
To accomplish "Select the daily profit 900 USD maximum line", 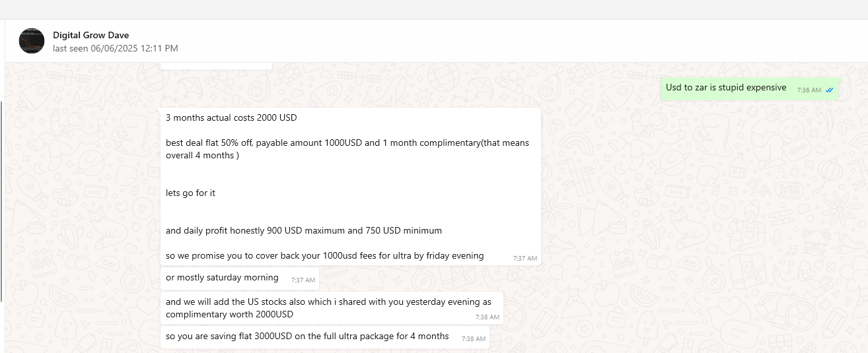I will point(304,231).
